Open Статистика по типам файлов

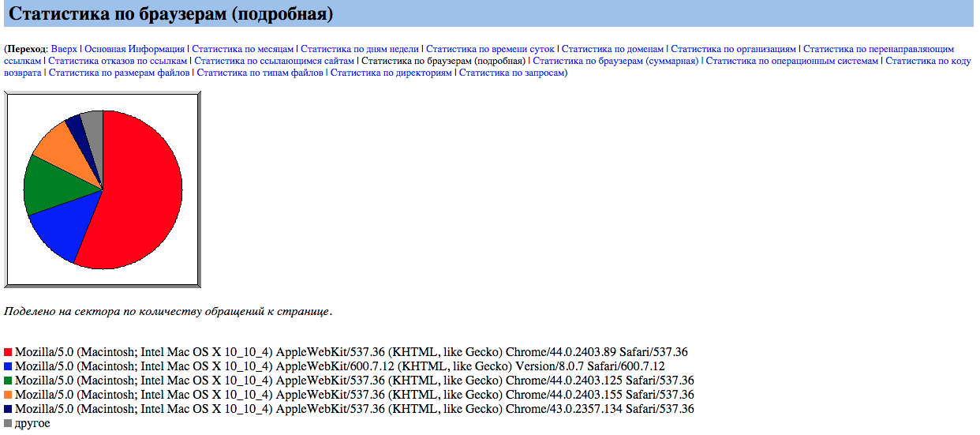(260, 73)
